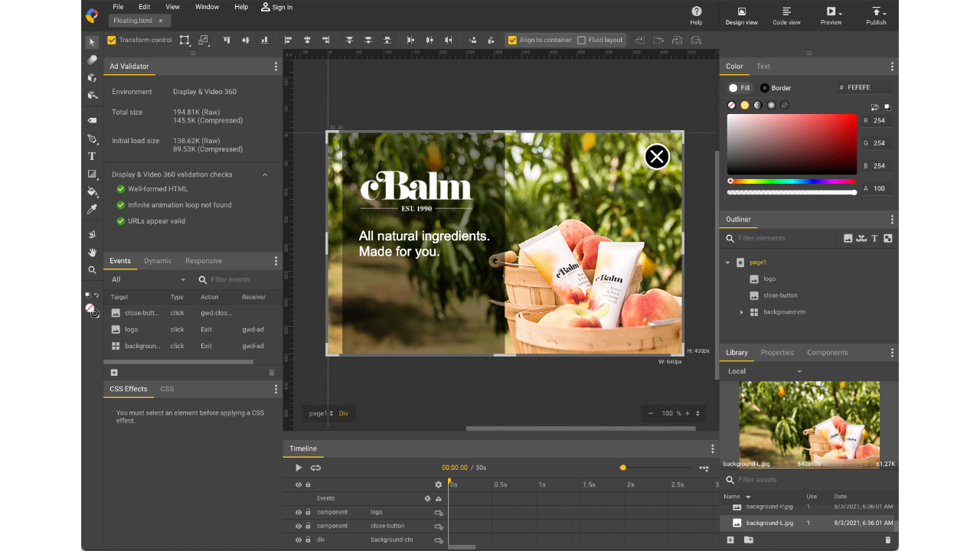Screen dimensions: 980x551
Task: Switch to the Properties tab
Action: click(777, 353)
